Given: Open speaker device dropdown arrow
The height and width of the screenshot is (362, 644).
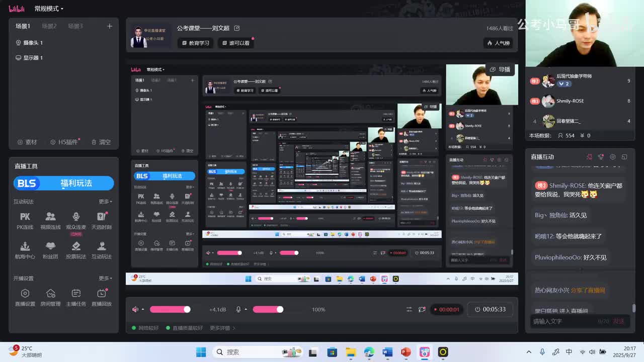Looking at the screenshot, I should point(143,309).
